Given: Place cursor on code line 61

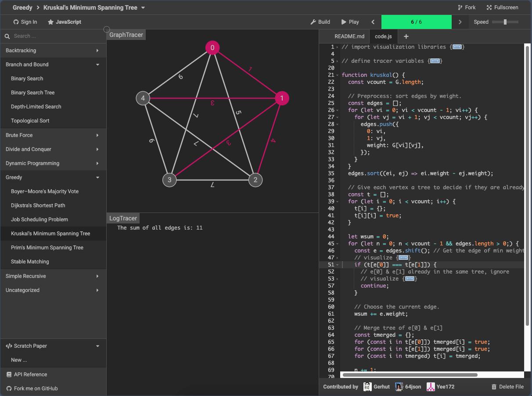Looking at the screenshot, I should pyautogui.click(x=381, y=314).
